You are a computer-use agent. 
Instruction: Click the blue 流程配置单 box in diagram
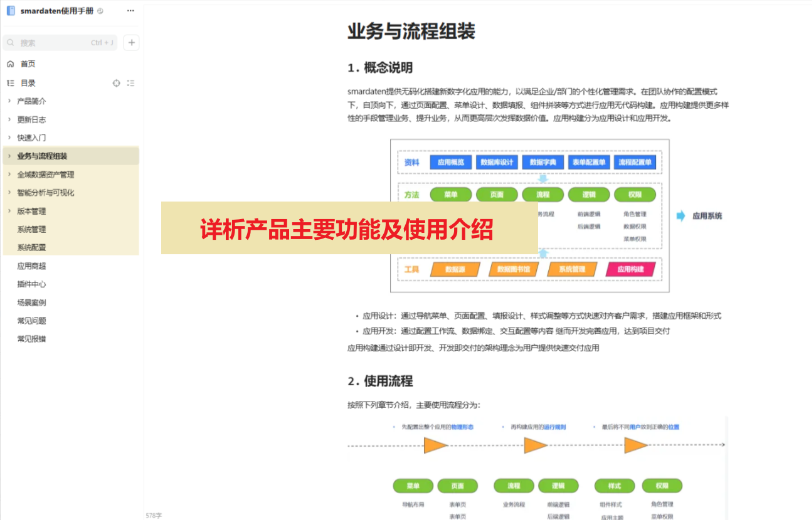635,162
